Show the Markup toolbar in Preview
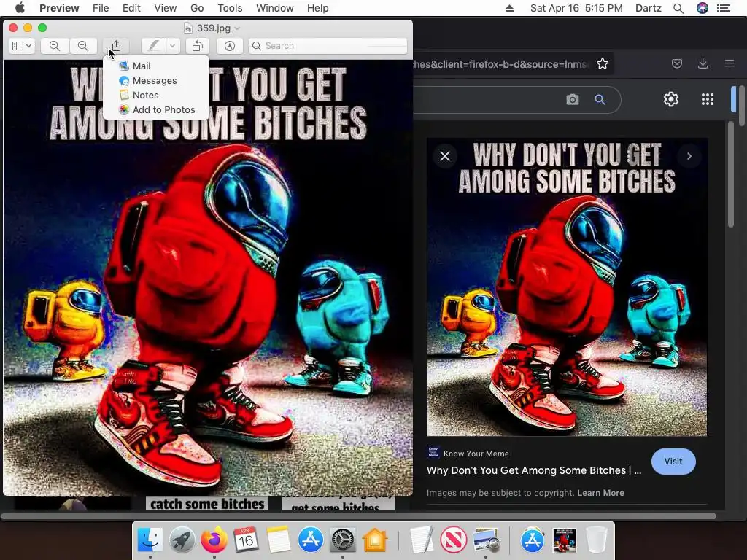747x560 pixels. click(230, 46)
